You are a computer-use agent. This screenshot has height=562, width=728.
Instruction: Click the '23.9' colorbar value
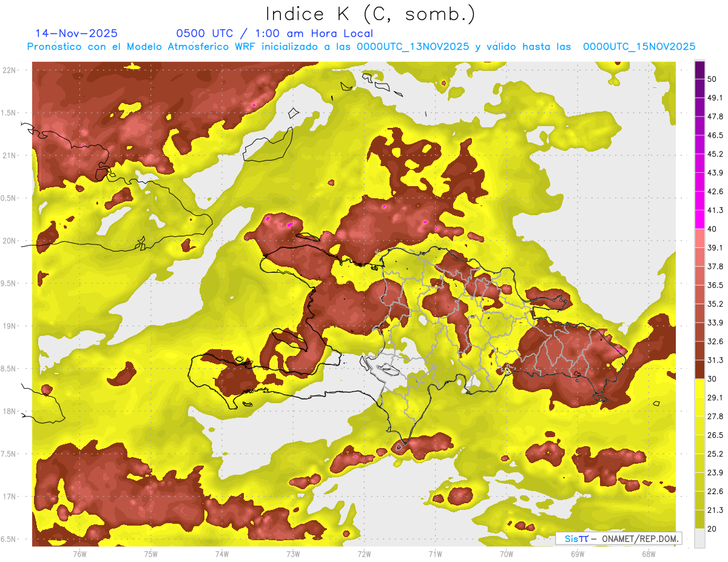[715, 473]
